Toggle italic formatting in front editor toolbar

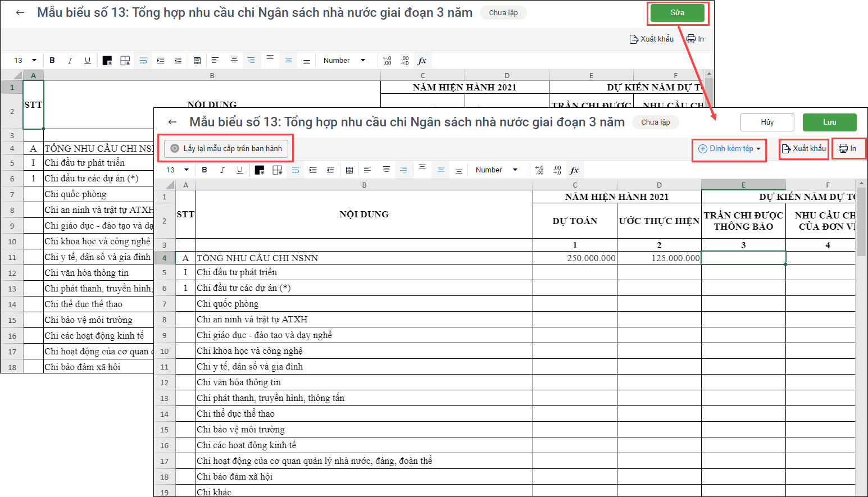click(222, 170)
